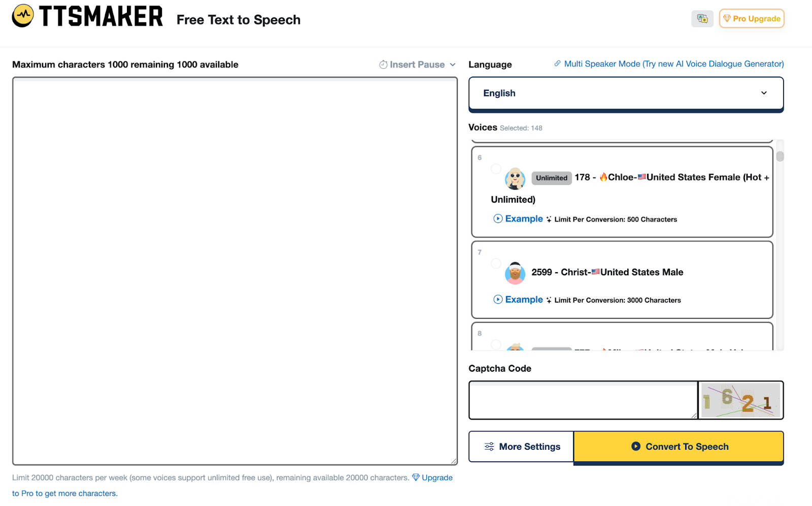Select the Chloe voice radio button

(x=496, y=169)
